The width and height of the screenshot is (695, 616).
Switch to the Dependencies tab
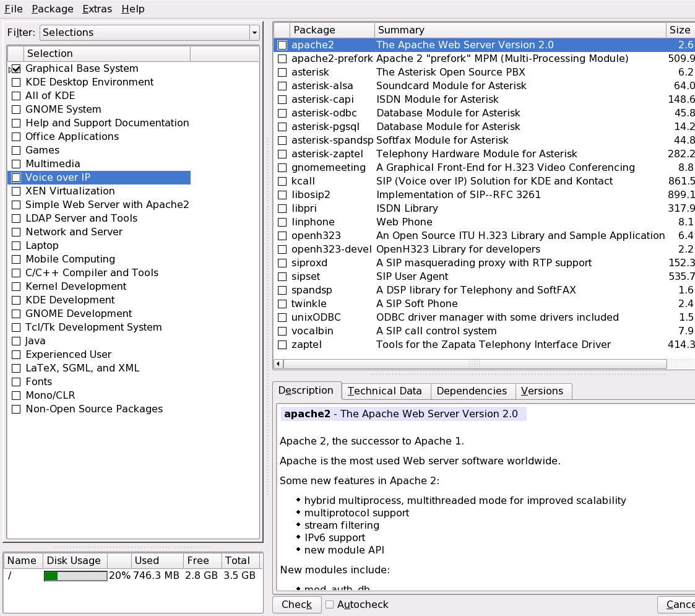click(472, 391)
